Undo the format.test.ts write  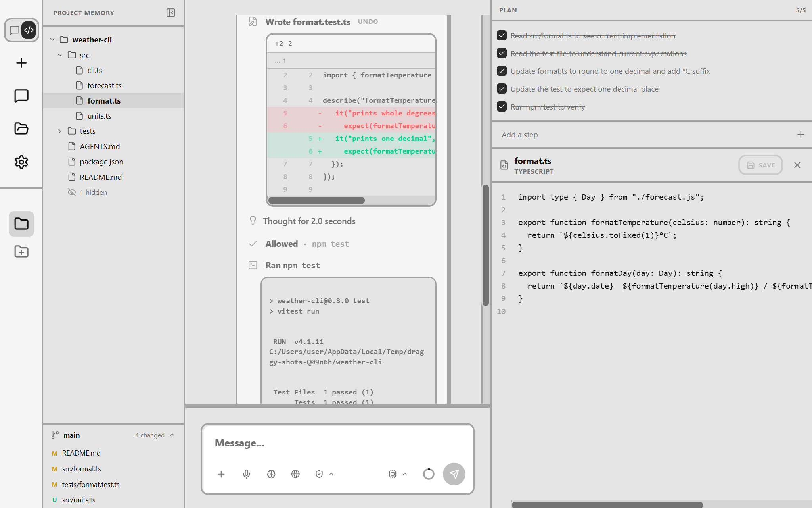tap(368, 22)
